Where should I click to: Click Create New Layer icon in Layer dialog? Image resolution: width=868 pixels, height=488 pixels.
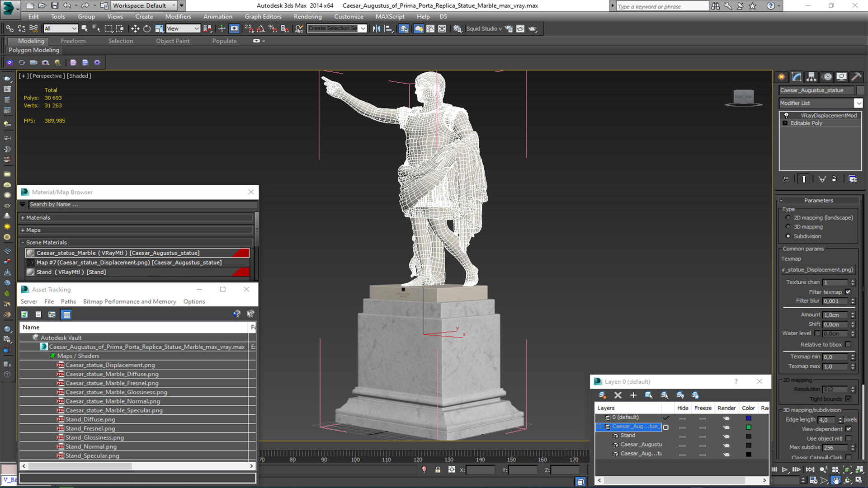(602, 395)
